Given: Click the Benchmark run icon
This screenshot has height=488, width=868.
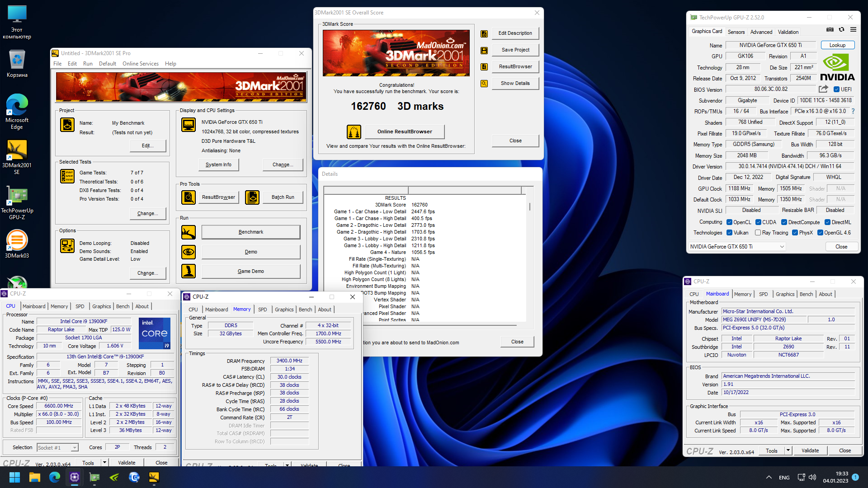Looking at the screenshot, I should (189, 232).
